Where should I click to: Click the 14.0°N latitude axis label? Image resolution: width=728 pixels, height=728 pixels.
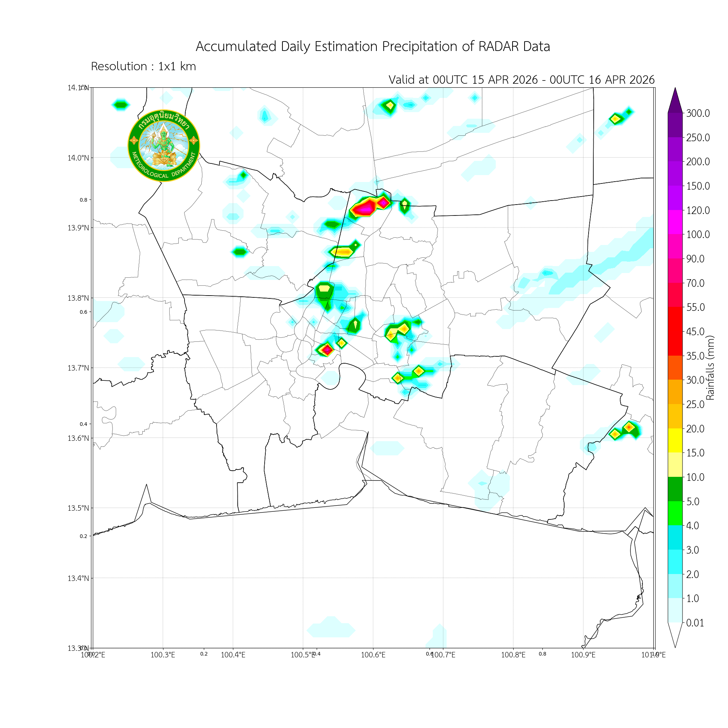(78, 158)
